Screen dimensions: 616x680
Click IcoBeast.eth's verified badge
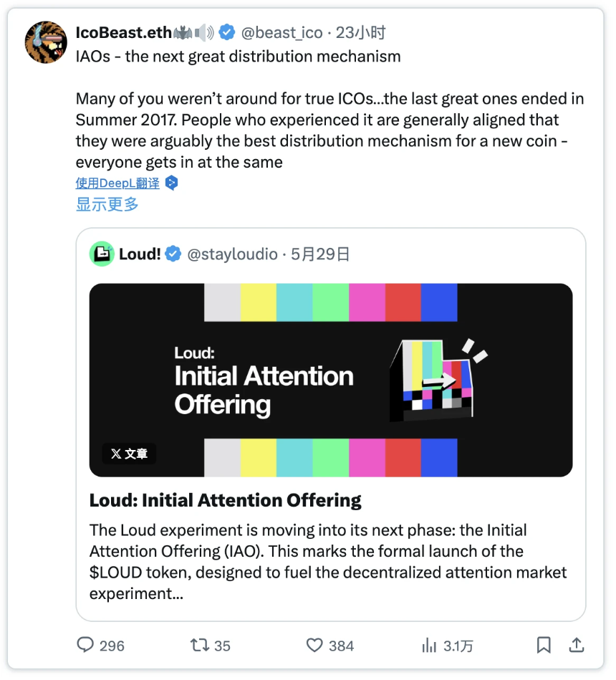(x=227, y=32)
